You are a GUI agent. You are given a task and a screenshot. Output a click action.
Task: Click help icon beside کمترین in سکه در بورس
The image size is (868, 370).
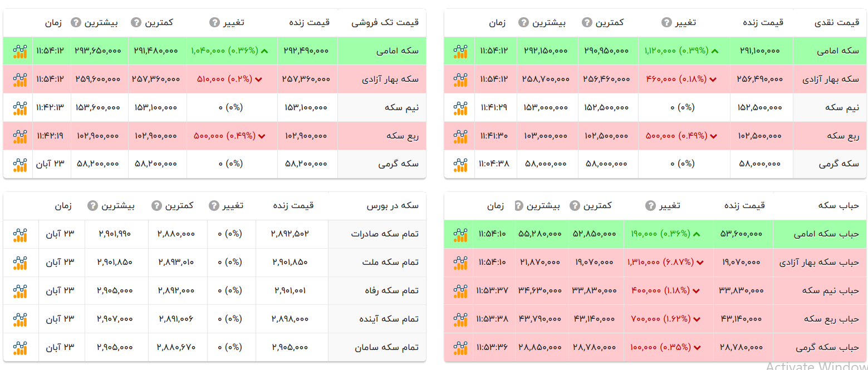pyautogui.click(x=156, y=206)
